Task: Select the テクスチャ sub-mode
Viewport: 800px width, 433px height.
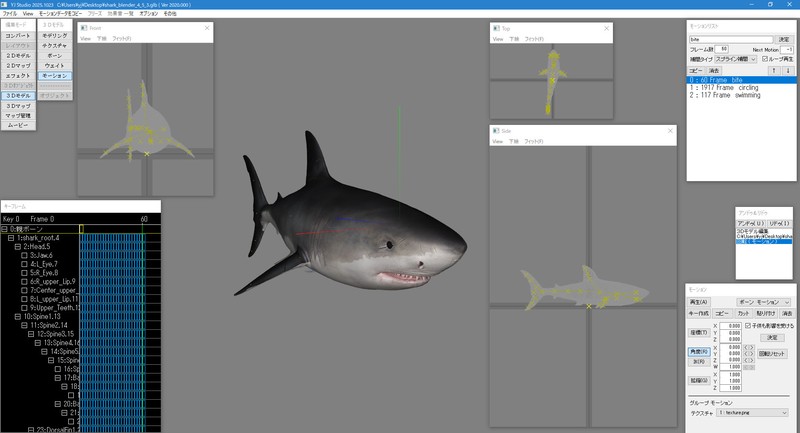Action: click(55, 45)
